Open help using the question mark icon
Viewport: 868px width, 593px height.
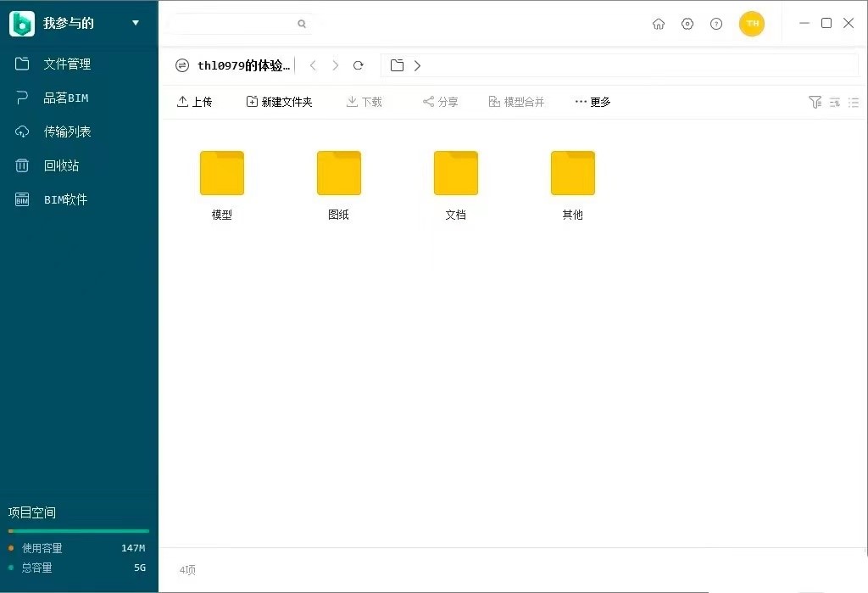[716, 24]
